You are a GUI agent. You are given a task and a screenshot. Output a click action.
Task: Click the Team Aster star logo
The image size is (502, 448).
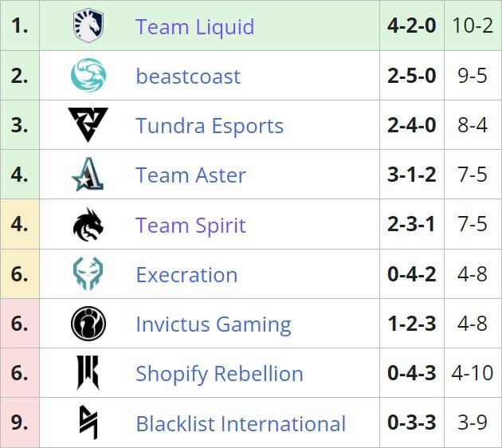coord(88,175)
